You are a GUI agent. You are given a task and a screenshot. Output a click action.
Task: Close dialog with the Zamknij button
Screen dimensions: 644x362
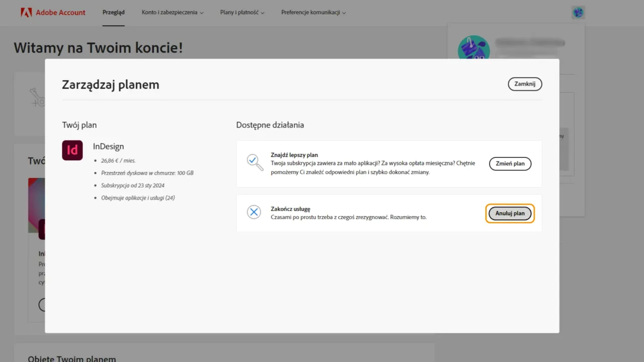tap(525, 84)
